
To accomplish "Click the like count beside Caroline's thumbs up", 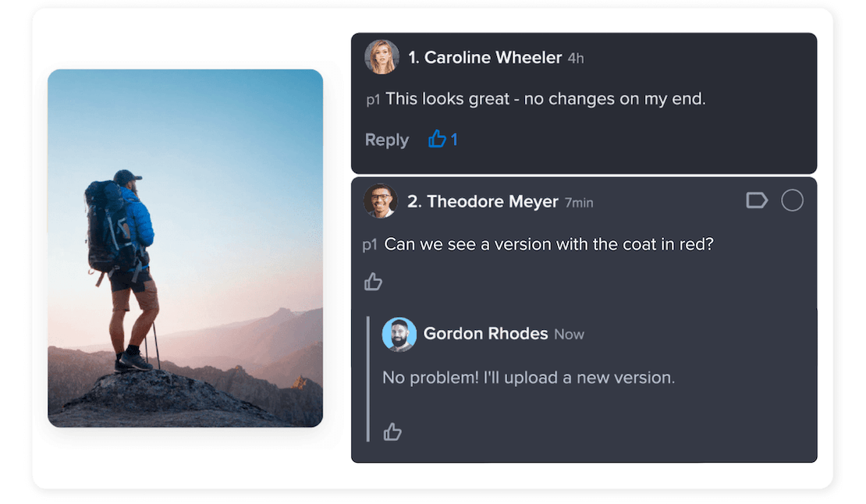I will pos(453,139).
